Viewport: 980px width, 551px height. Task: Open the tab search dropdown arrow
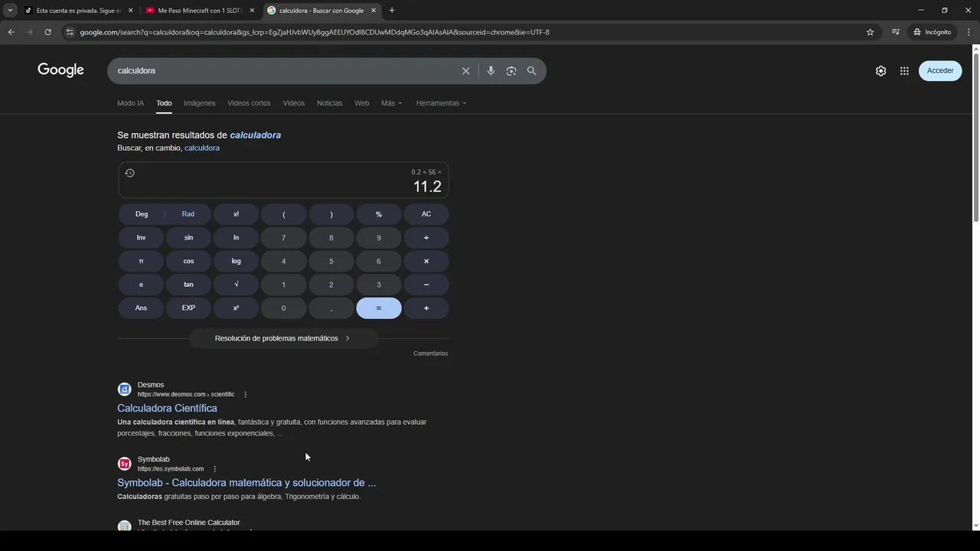point(10,10)
